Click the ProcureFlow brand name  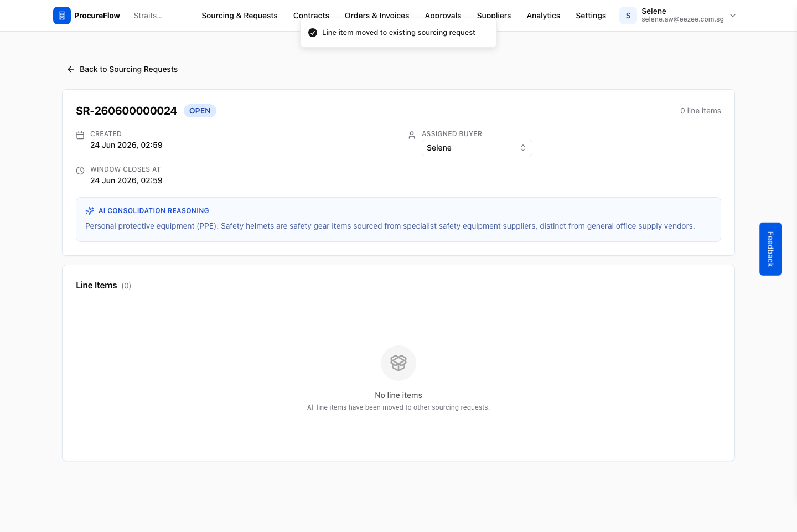(x=97, y=16)
